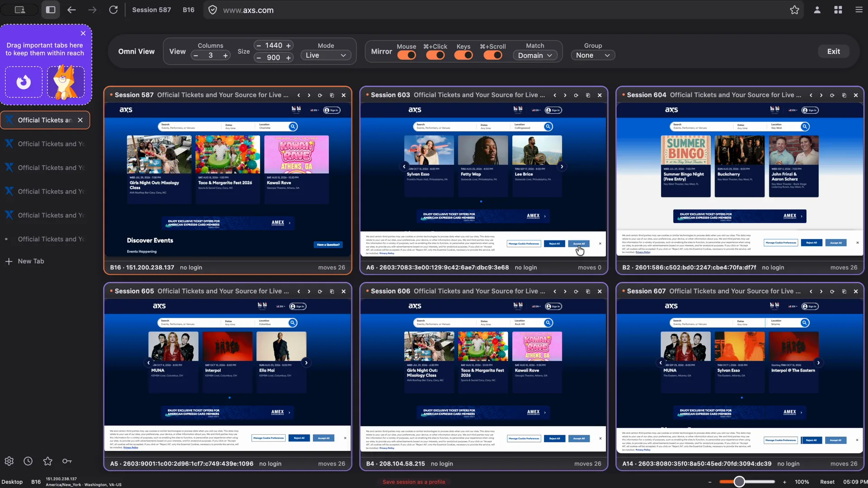The height and width of the screenshot is (488, 868).
Task: Open favorites star icon in bottom sidebar
Action: point(47,461)
